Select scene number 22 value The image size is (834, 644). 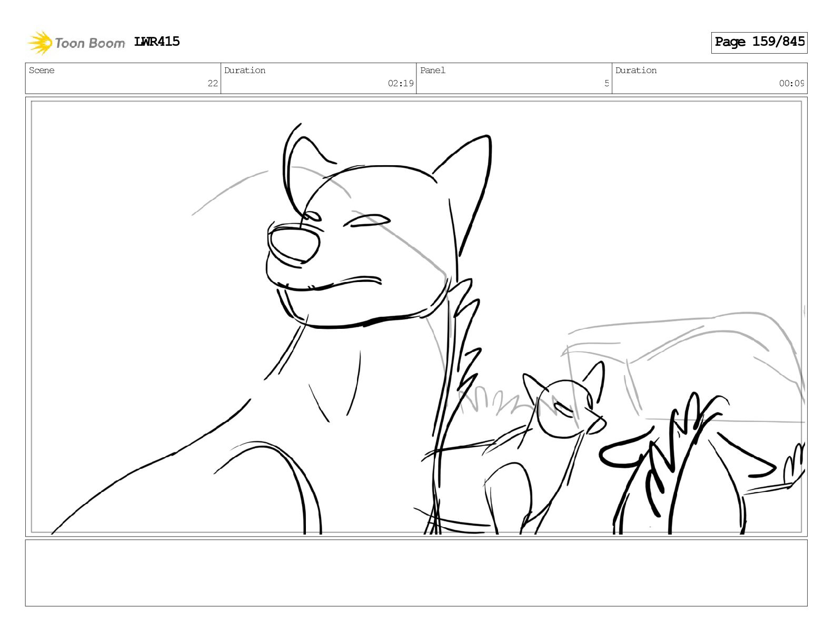(x=213, y=83)
